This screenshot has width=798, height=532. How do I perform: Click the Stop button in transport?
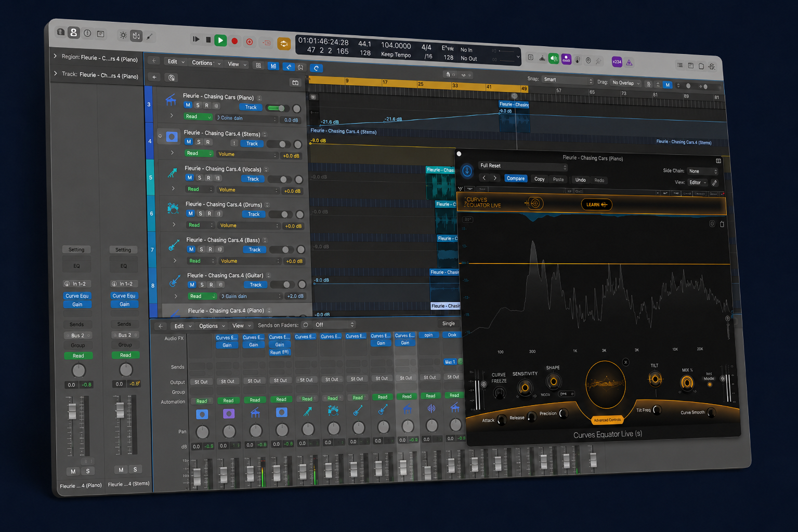coord(208,39)
